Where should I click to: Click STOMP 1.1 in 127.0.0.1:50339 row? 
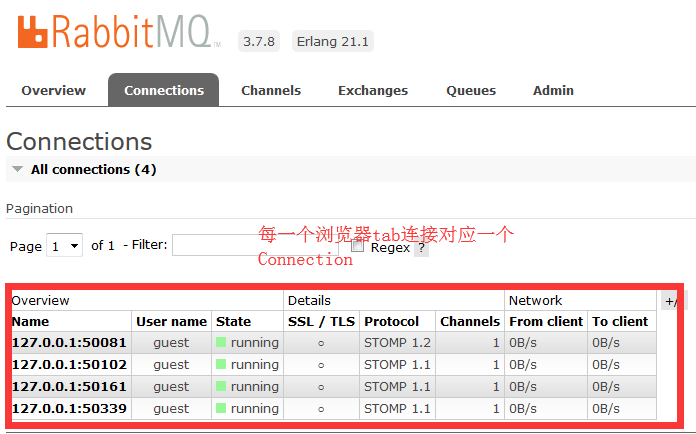(397, 408)
